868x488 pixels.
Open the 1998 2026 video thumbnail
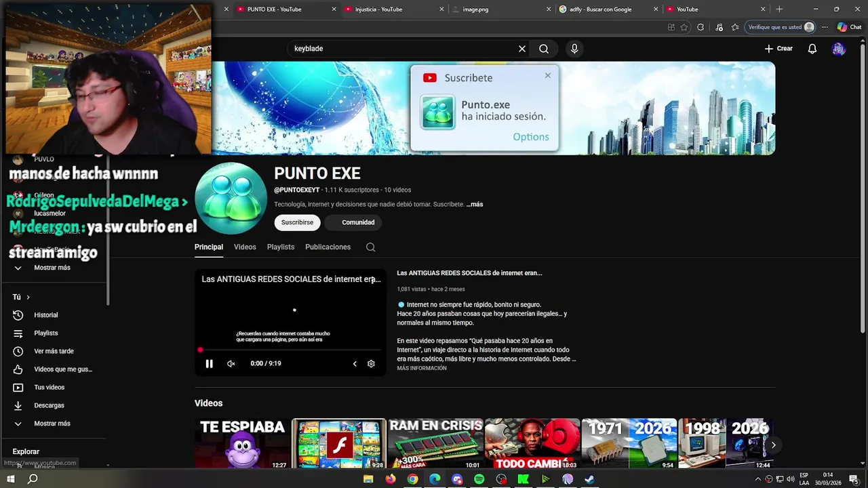click(x=726, y=444)
